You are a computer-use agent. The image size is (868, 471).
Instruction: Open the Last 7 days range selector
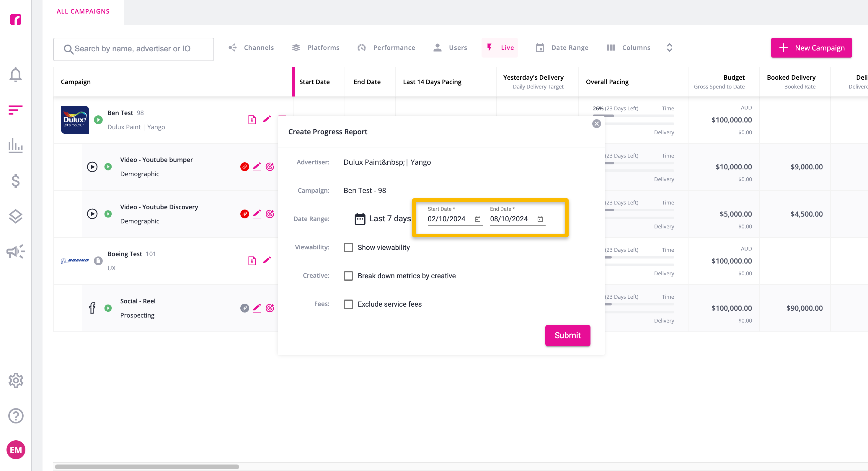coord(382,219)
